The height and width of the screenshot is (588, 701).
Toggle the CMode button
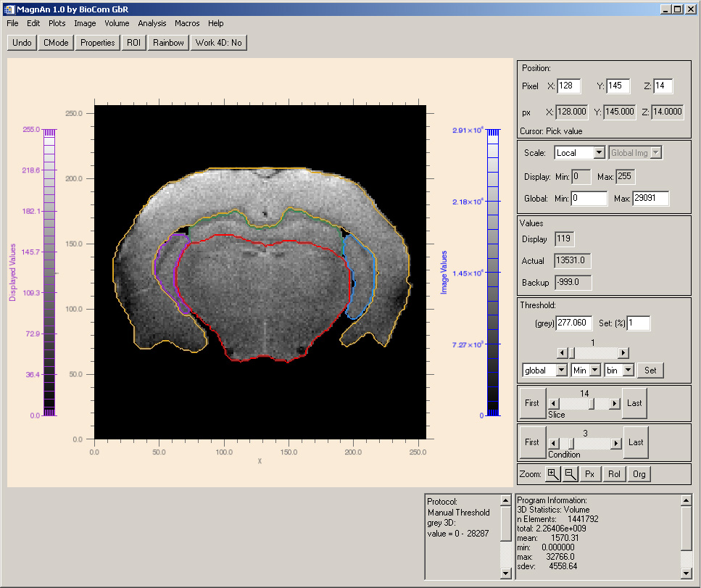(x=56, y=43)
